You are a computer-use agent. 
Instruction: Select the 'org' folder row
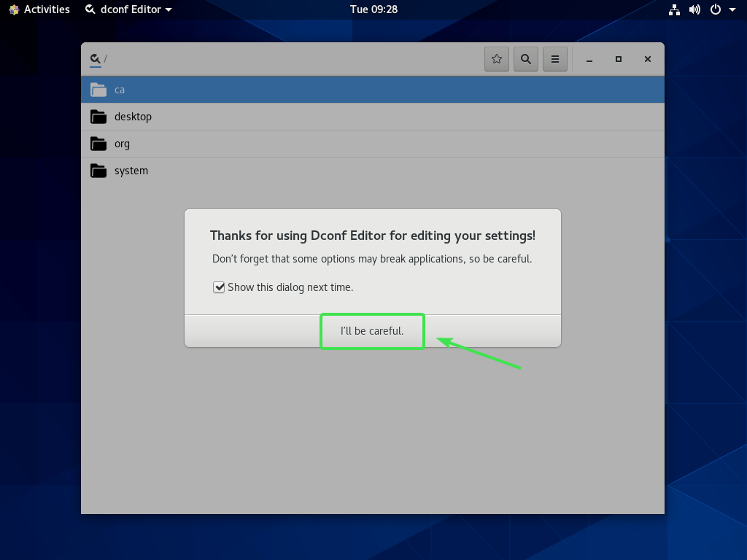tap(372, 144)
